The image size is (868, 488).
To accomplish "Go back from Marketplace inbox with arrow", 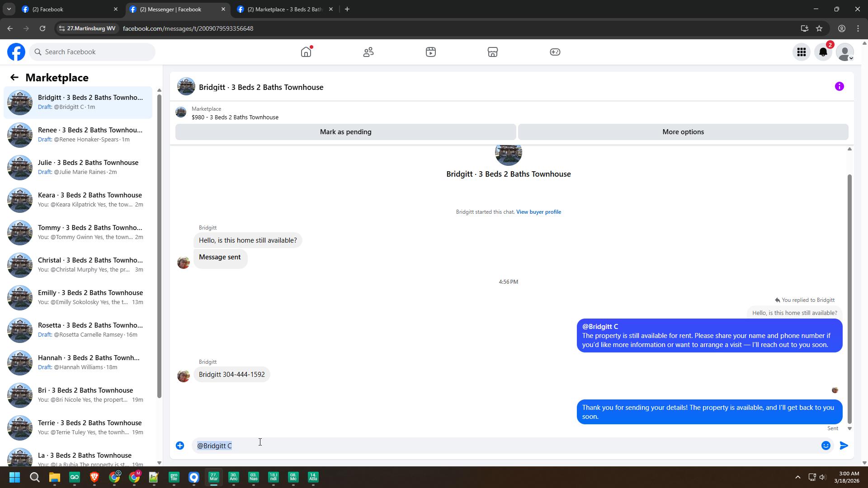I will coord(14,78).
